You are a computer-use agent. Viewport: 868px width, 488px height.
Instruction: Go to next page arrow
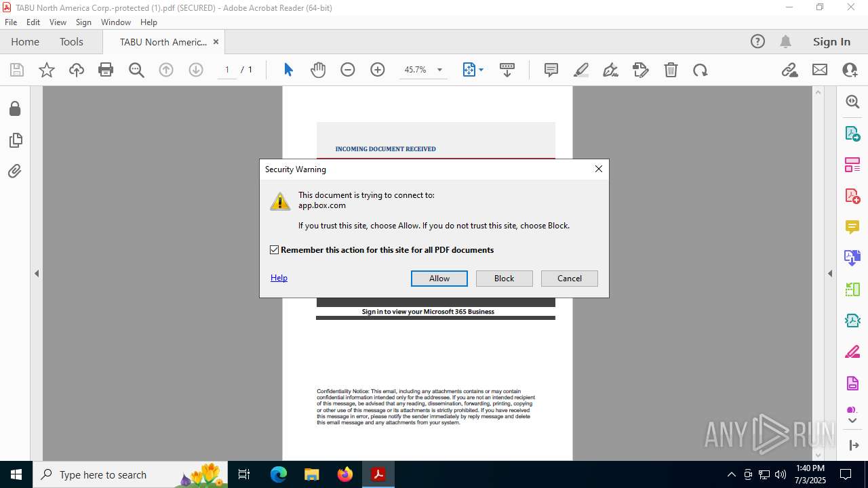196,70
